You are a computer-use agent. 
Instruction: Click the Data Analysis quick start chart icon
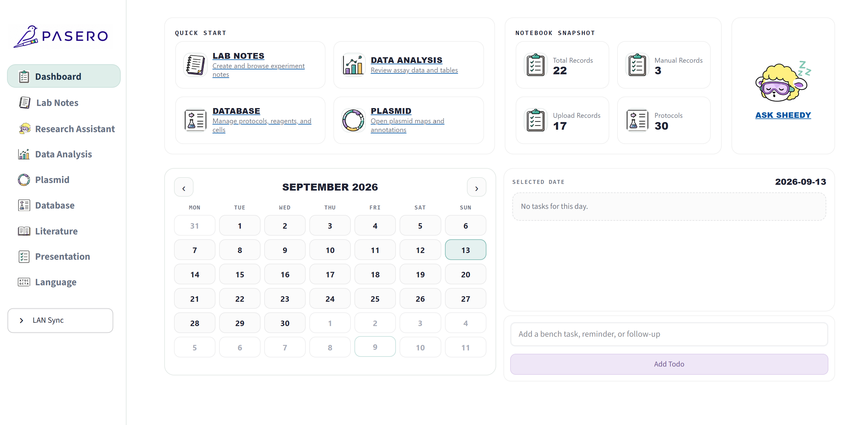(353, 65)
